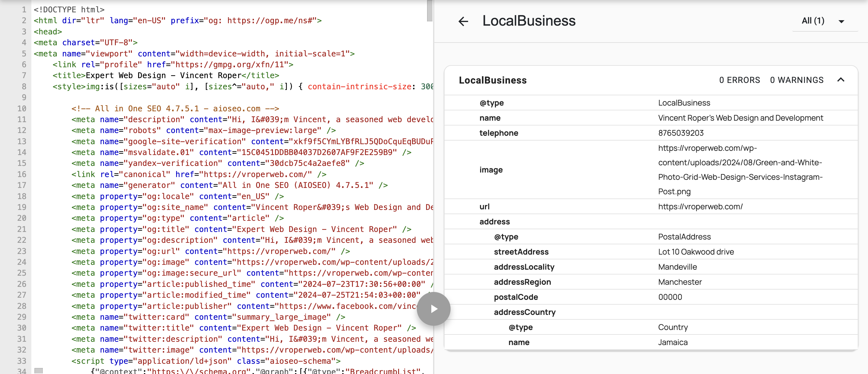
Task: Click the PostalAddress type value
Action: 684,236
